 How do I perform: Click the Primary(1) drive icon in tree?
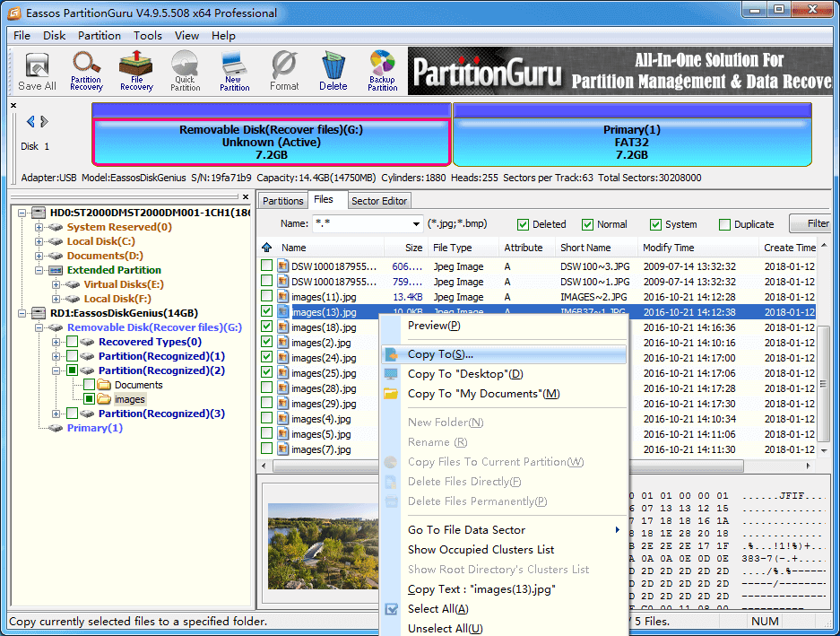click(x=56, y=428)
